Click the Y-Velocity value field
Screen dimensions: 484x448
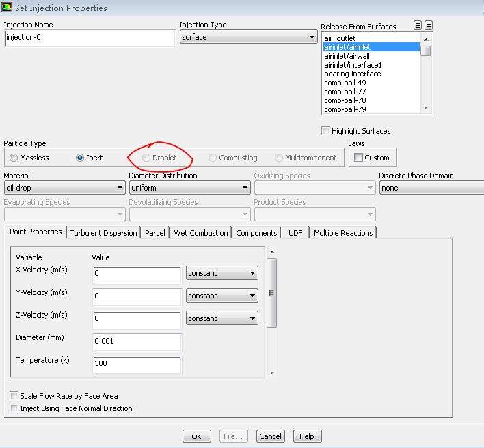[x=137, y=297]
